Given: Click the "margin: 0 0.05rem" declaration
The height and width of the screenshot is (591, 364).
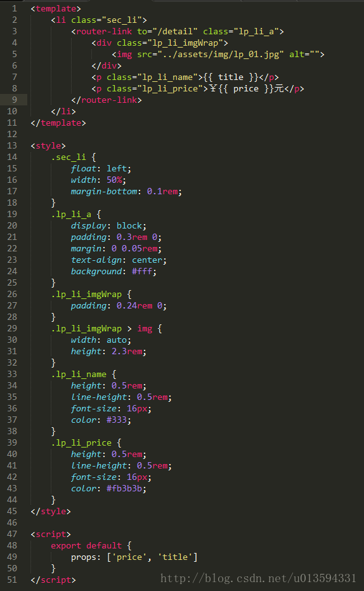Looking at the screenshot, I should pyautogui.click(x=116, y=248).
